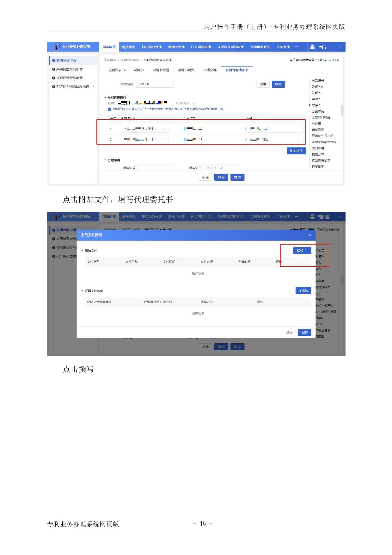Switch to the 权利要求书 tab
This screenshot has width=392, height=555.
tap(116, 70)
